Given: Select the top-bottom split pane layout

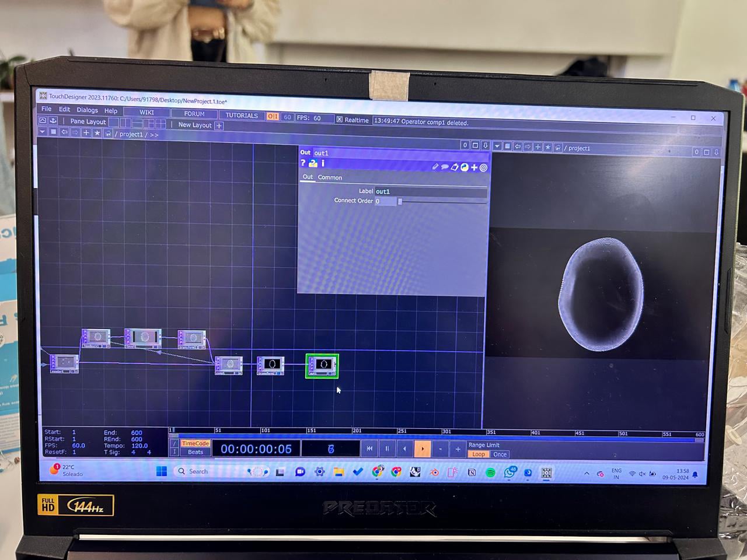Looking at the screenshot, I should (137, 123).
